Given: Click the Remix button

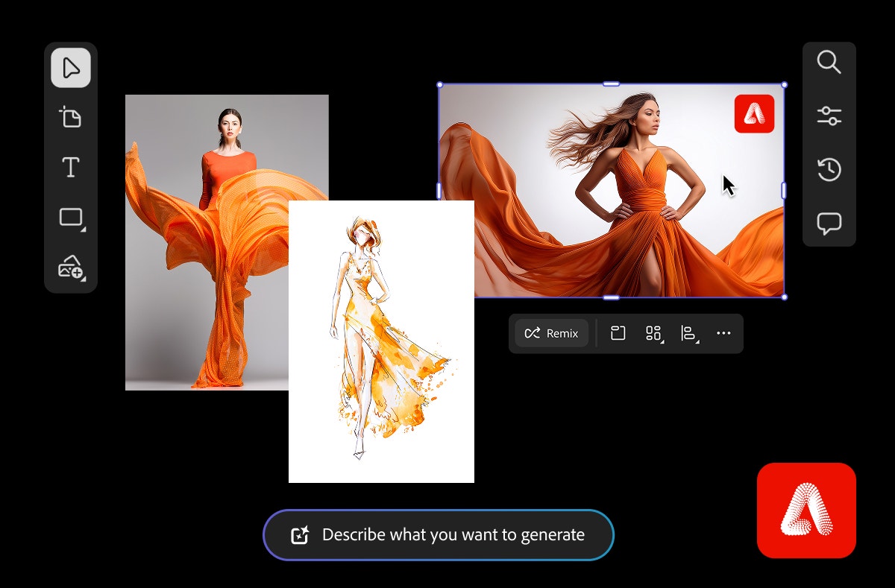Looking at the screenshot, I should pos(551,333).
